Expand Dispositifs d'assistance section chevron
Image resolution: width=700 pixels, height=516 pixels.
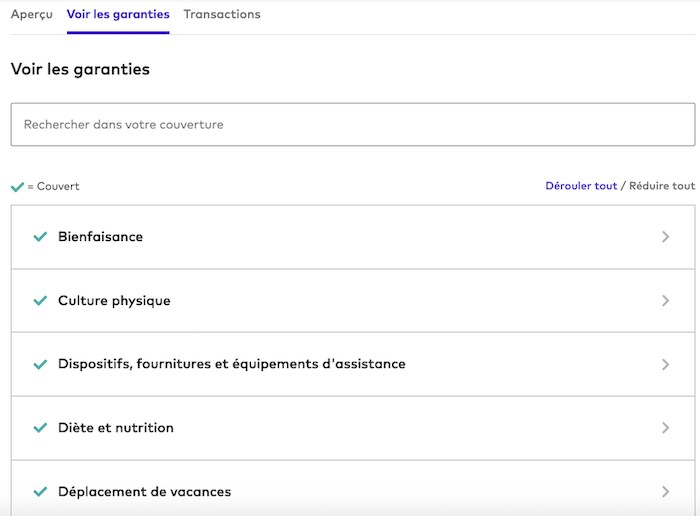point(666,365)
